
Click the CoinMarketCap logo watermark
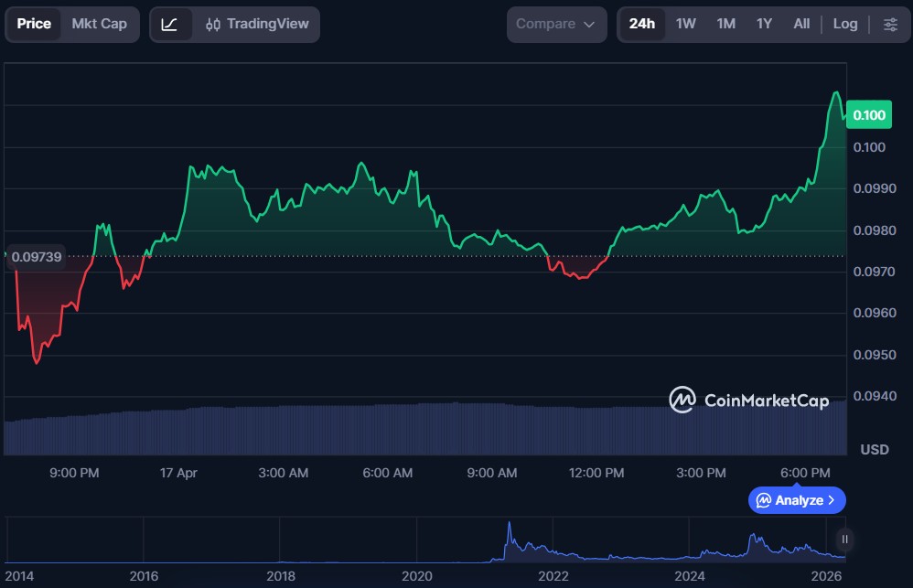click(x=748, y=400)
